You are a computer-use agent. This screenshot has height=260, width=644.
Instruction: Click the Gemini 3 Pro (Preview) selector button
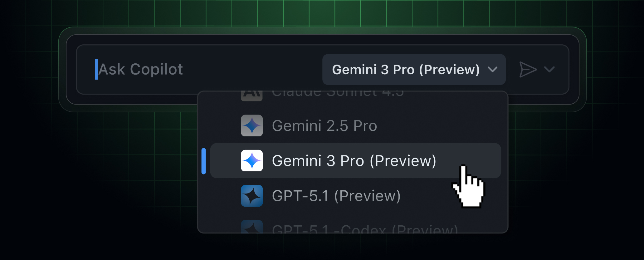(413, 69)
